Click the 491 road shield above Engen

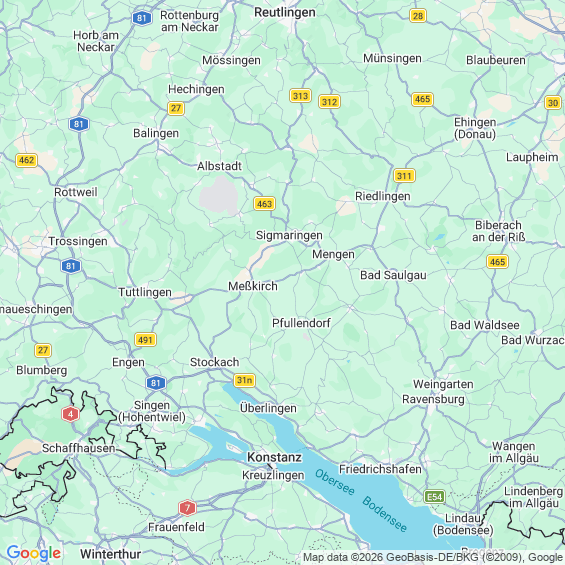point(145,340)
